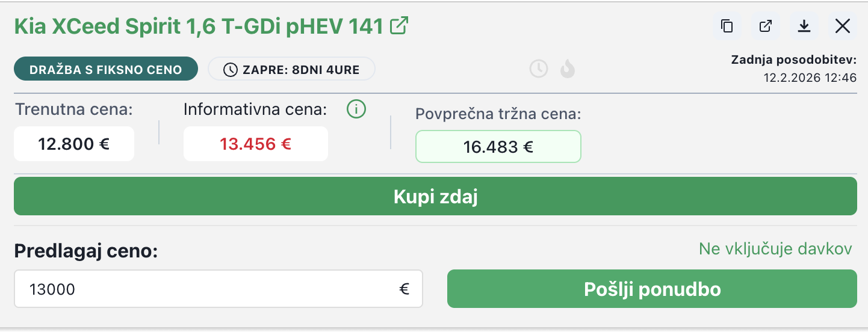Viewport: 868px width, 332px height.
Task: Click the grey flame status icon
Action: pyautogui.click(x=567, y=69)
